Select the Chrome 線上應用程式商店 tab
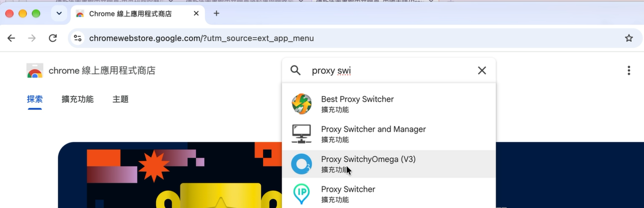The width and height of the screenshot is (644, 208). [x=138, y=13]
